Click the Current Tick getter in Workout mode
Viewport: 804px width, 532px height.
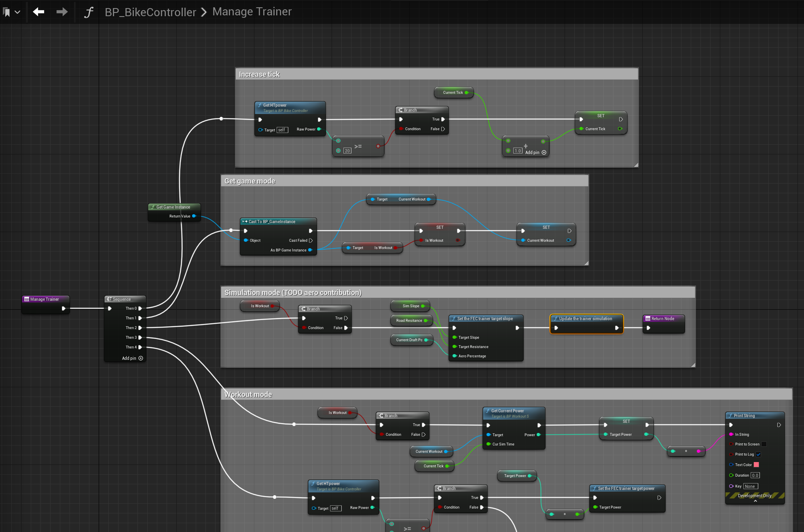[x=434, y=466]
